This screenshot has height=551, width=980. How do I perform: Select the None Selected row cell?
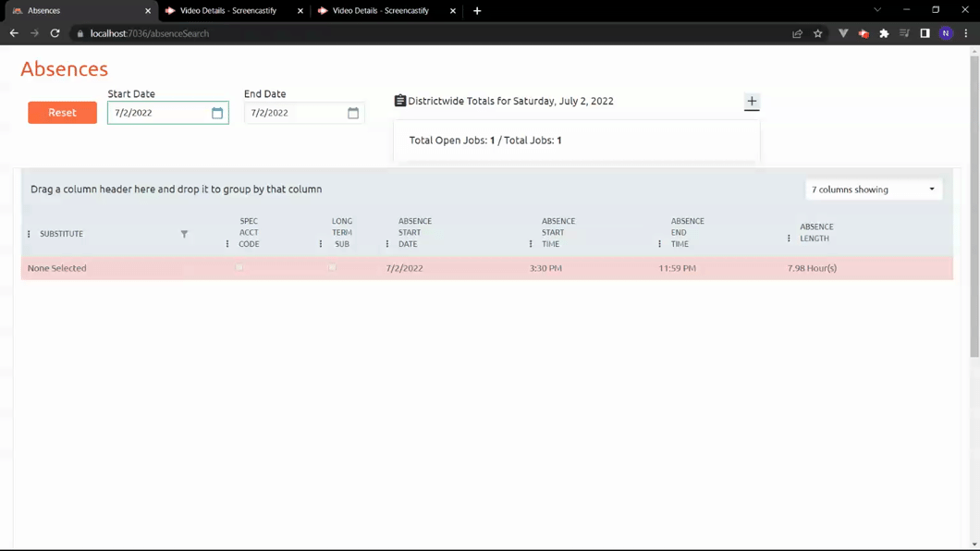[57, 268]
